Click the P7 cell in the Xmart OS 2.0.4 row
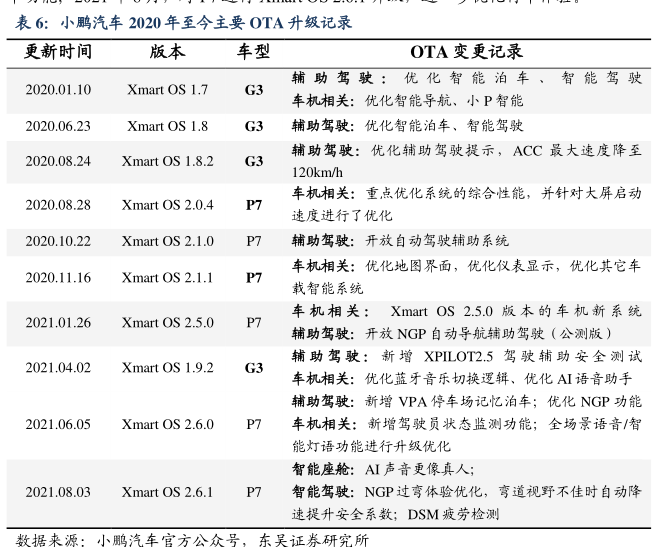The width and height of the screenshot is (664, 547). [x=254, y=205]
